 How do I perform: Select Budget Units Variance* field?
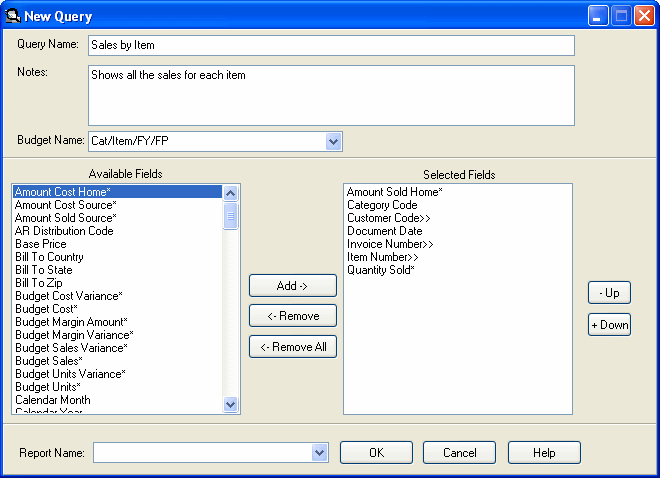click(117, 374)
